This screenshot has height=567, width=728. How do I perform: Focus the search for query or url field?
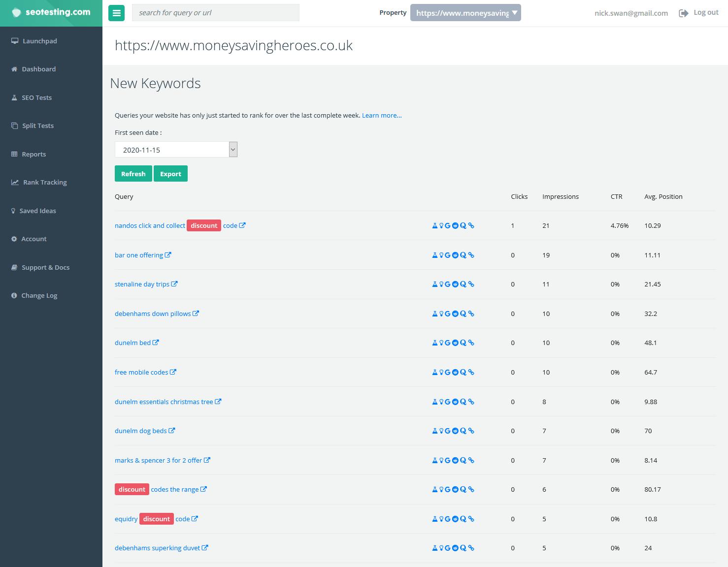click(x=215, y=13)
